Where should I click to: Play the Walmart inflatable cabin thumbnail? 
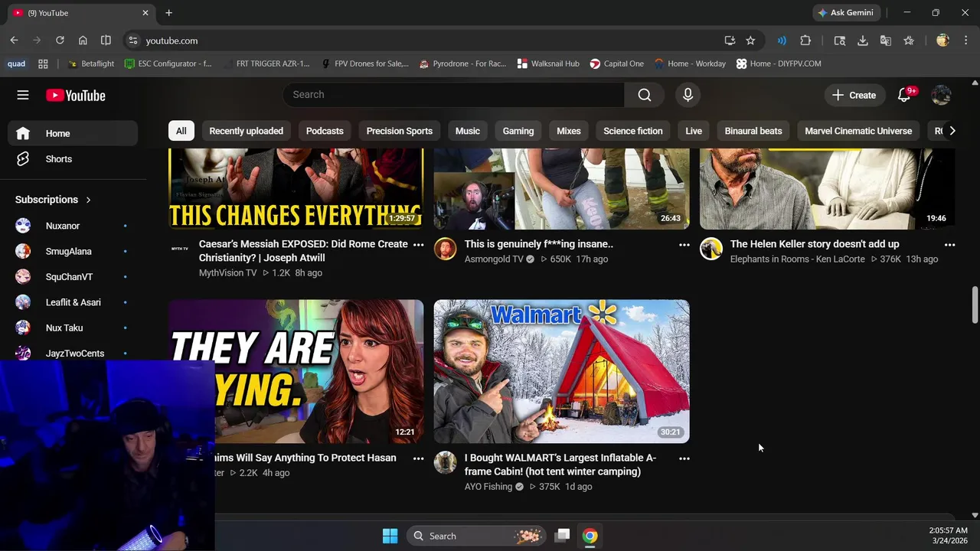coord(561,371)
